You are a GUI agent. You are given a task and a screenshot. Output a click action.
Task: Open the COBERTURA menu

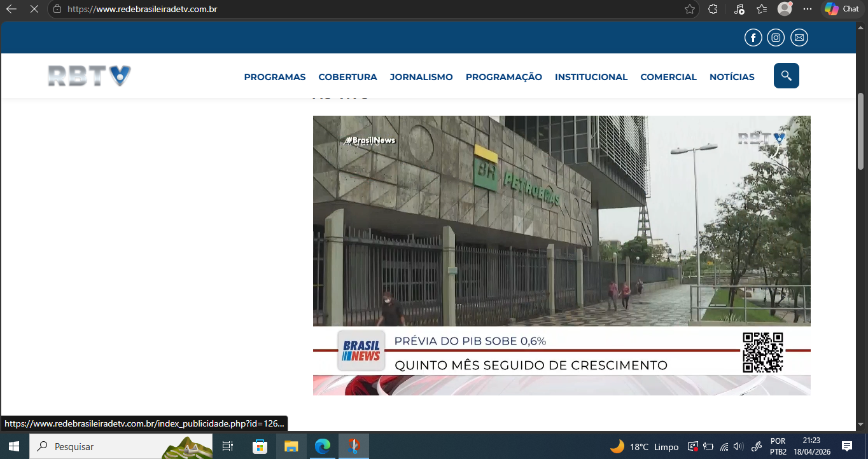(x=348, y=77)
